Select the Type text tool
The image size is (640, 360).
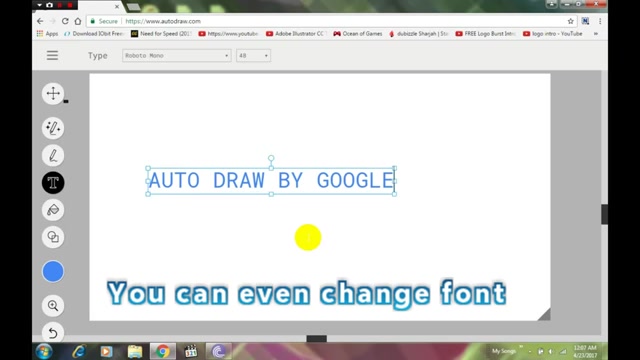tap(53, 182)
